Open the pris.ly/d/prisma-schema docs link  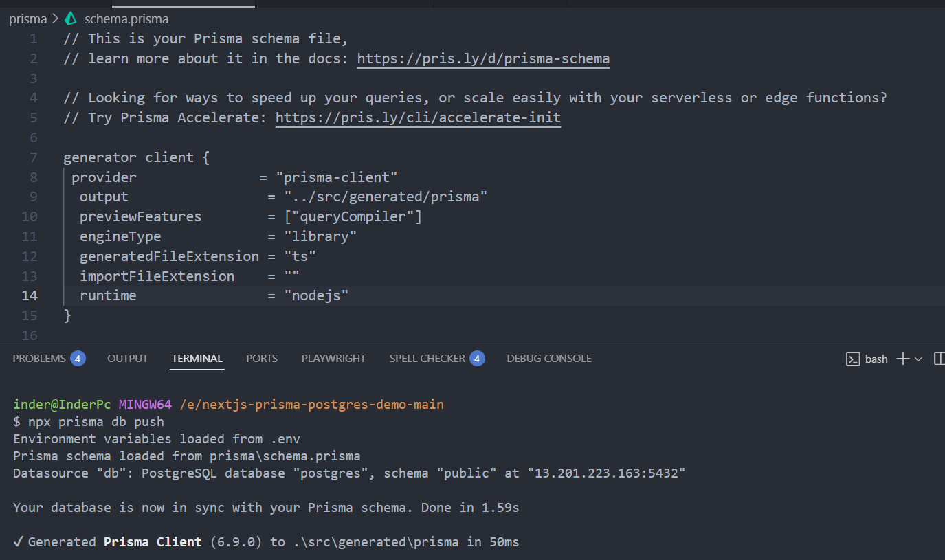click(x=483, y=58)
